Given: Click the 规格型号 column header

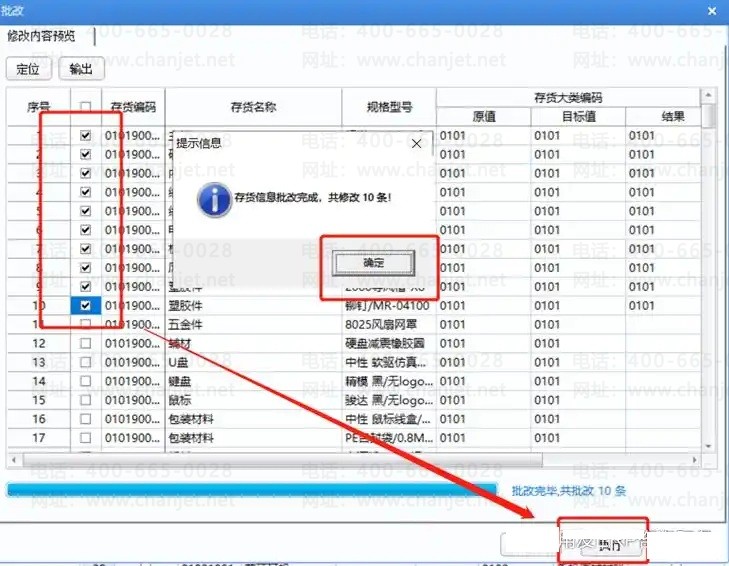Looking at the screenshot, I should click(389, 107).
